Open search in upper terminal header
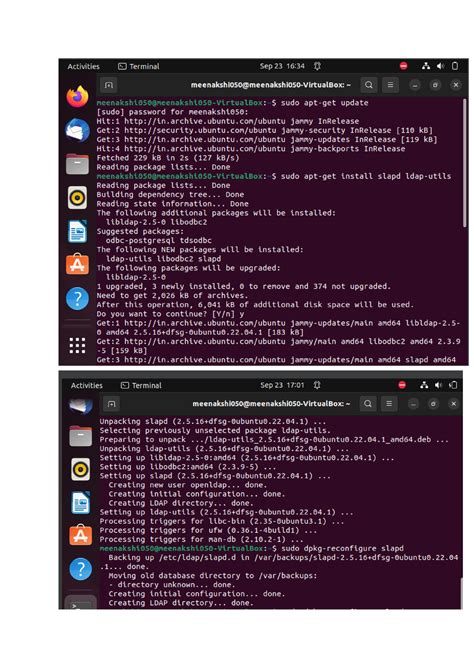The image size is (474, 669). [x=369, y=85]
